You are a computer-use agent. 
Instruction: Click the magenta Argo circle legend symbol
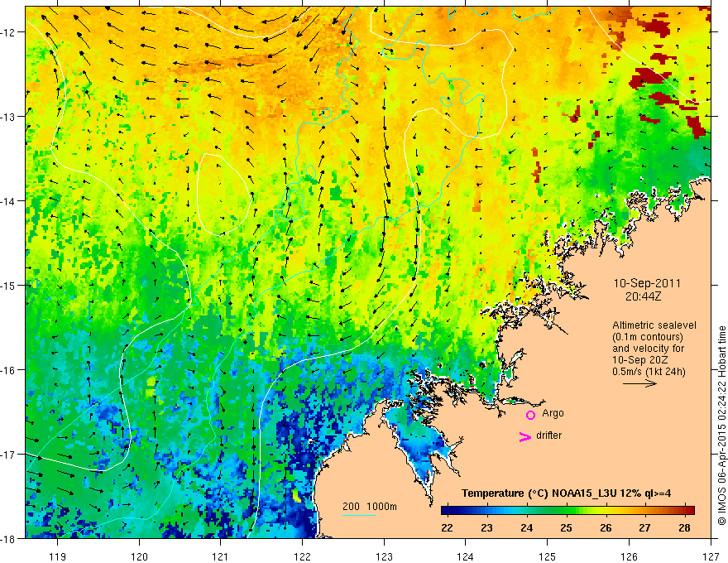point(530,415)
